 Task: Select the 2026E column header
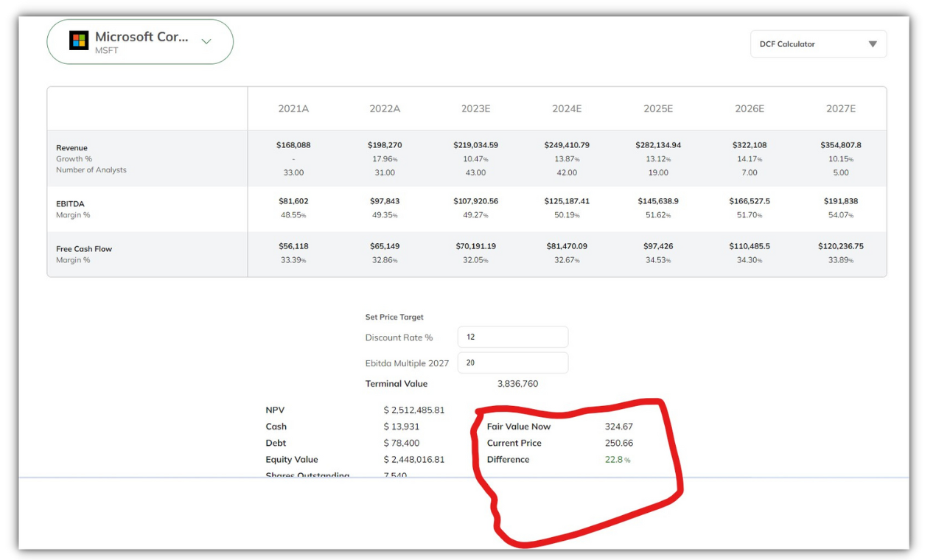[x=750, y=108]
